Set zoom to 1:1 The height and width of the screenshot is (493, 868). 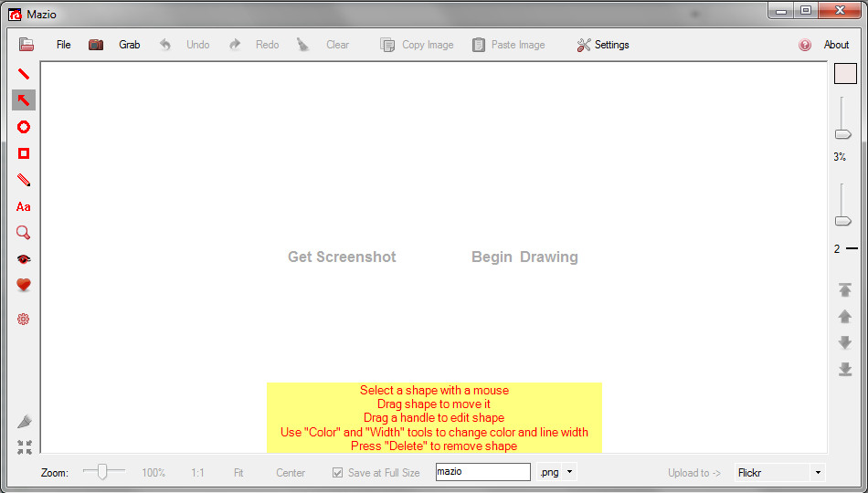(x=197, y=473)
